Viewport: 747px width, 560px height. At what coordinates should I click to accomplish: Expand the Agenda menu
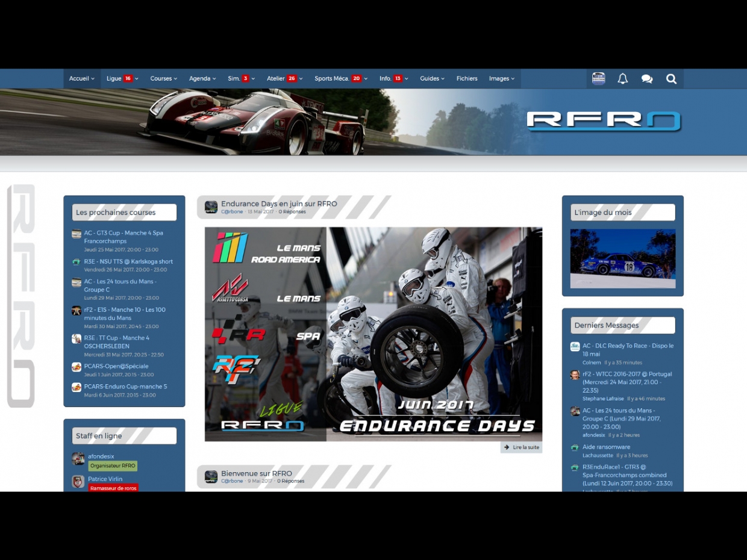(x=202, y=79)
